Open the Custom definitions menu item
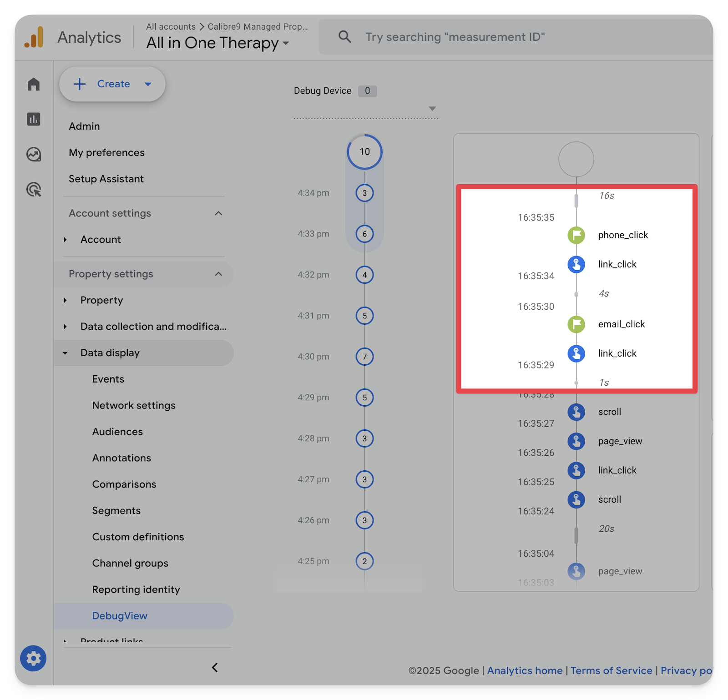Image resolution: width=728 pixels, height=700 pixels. [x=138, y=537]
